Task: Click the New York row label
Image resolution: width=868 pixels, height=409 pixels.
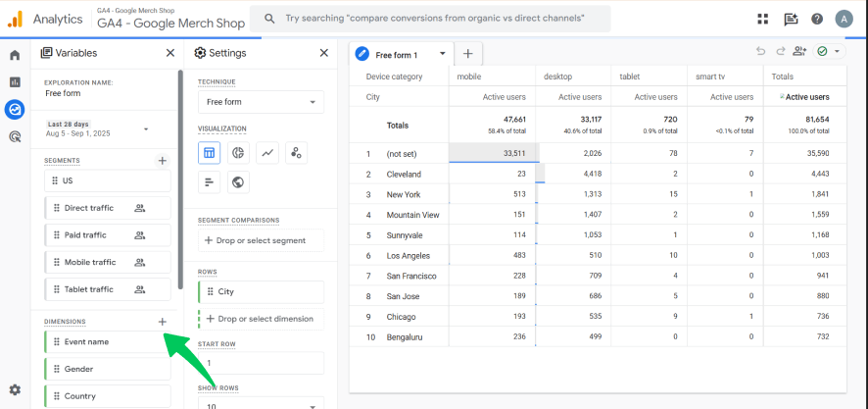Action: click(404, 194)
